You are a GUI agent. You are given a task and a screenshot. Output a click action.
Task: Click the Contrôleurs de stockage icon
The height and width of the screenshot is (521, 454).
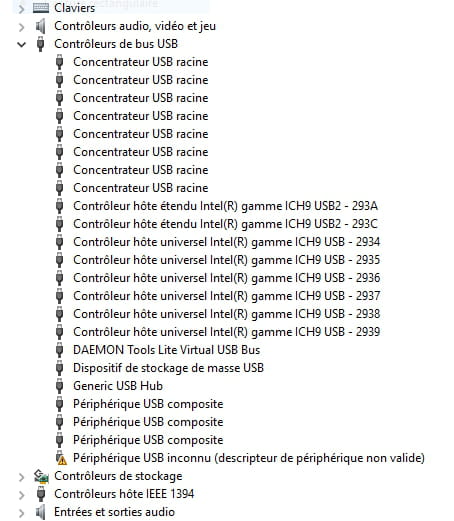[41, 476]
